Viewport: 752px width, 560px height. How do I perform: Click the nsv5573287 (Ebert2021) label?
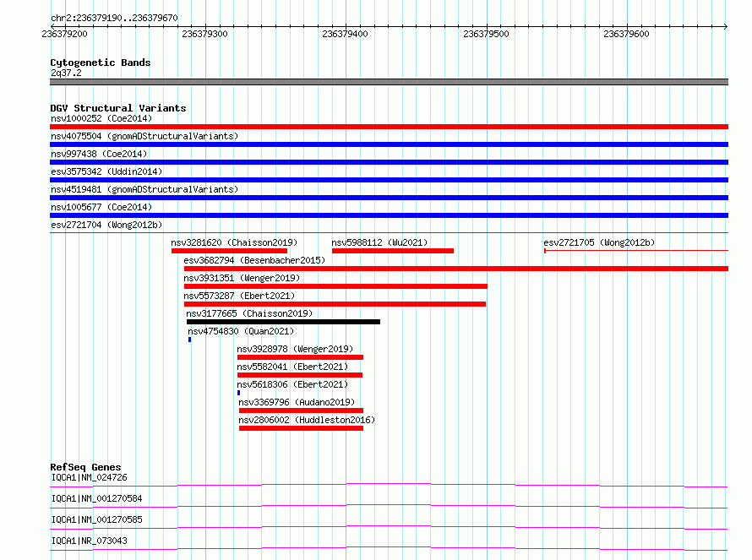pos(239,296)
